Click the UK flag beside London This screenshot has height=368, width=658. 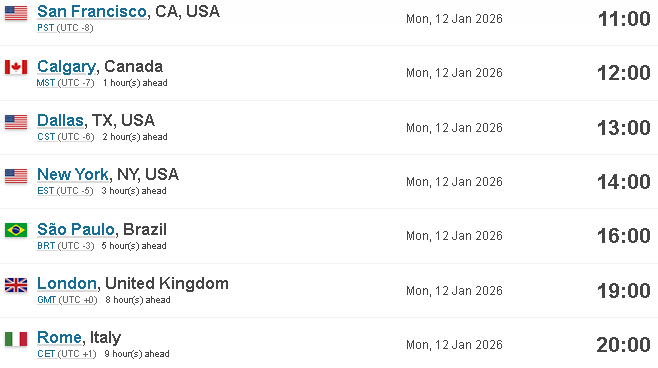point(16,285)
